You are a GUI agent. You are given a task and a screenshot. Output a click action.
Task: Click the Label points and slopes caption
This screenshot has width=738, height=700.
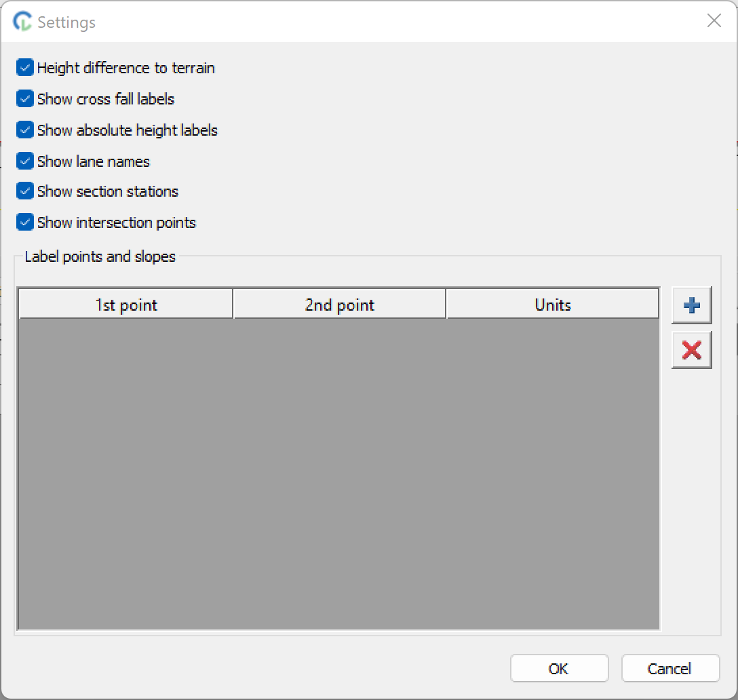pyautogui.click(x=100, y=257)
